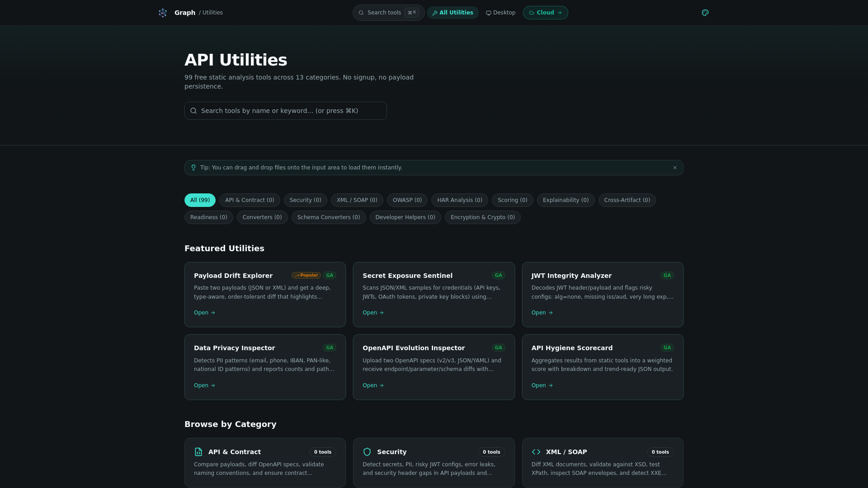Switch to Desktop nav item
Image resolution: width=868 pixels, height=488 pixels.
[x=500, y=13]
